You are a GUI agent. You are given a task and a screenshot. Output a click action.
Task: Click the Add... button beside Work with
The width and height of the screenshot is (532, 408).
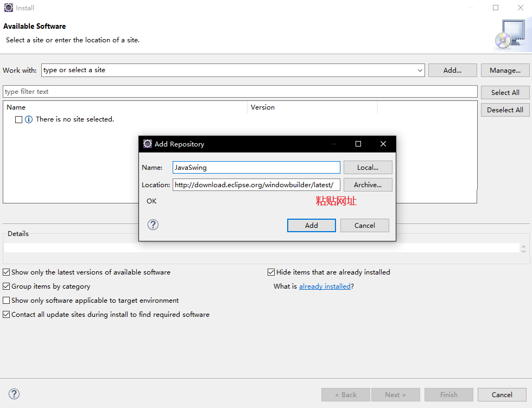[453, 70]
